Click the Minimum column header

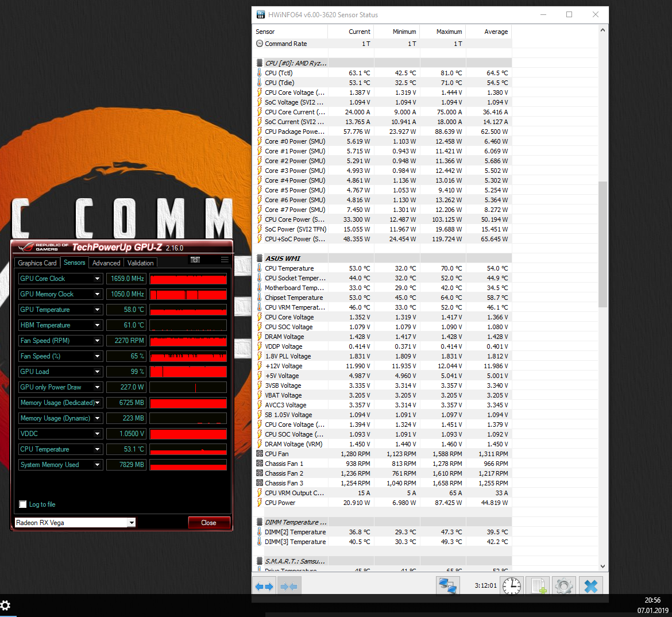coord(397,32)
